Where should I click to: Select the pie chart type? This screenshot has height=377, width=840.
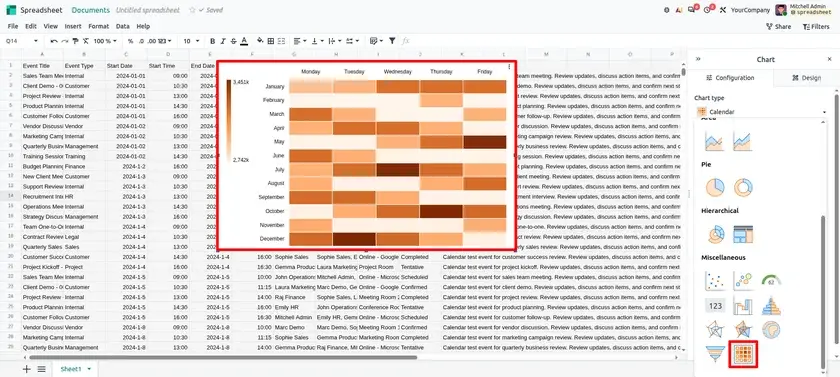[x=715, y=187]
